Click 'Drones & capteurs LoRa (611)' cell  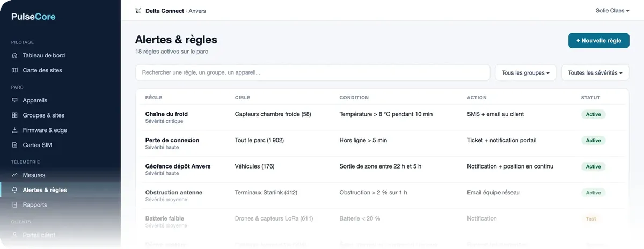274,218
